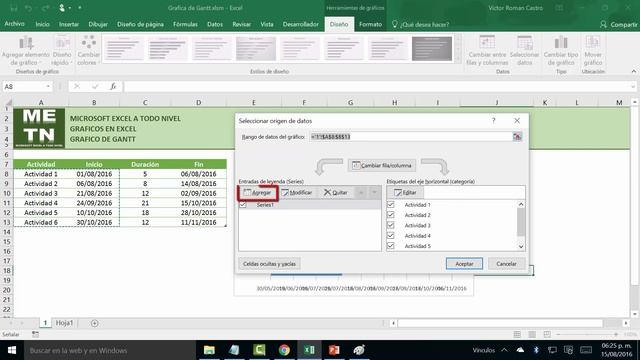
Task: Click Editar axis labels button
Action: click(x=405, y=192)
